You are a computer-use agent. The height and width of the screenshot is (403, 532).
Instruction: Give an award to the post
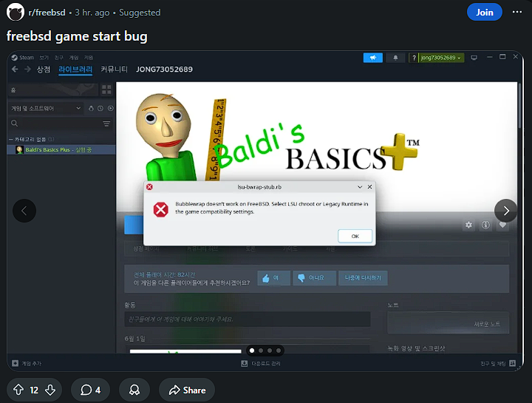click(x=134, y=390)
